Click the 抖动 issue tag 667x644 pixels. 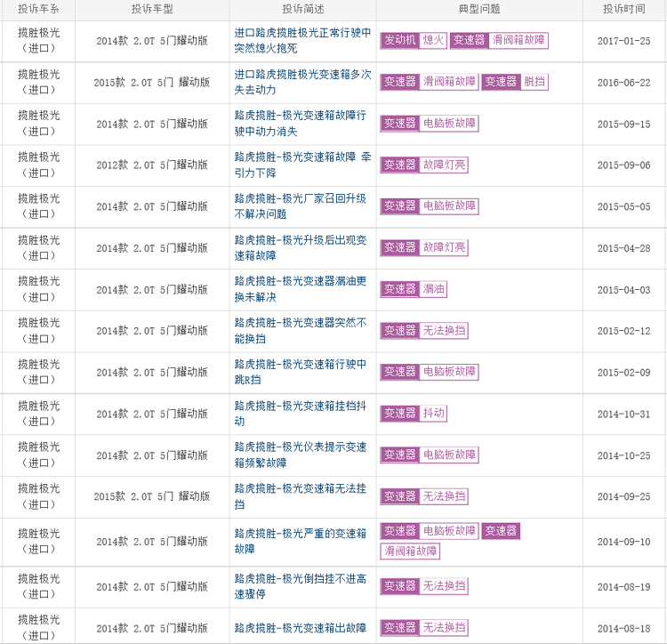point(433,414)
